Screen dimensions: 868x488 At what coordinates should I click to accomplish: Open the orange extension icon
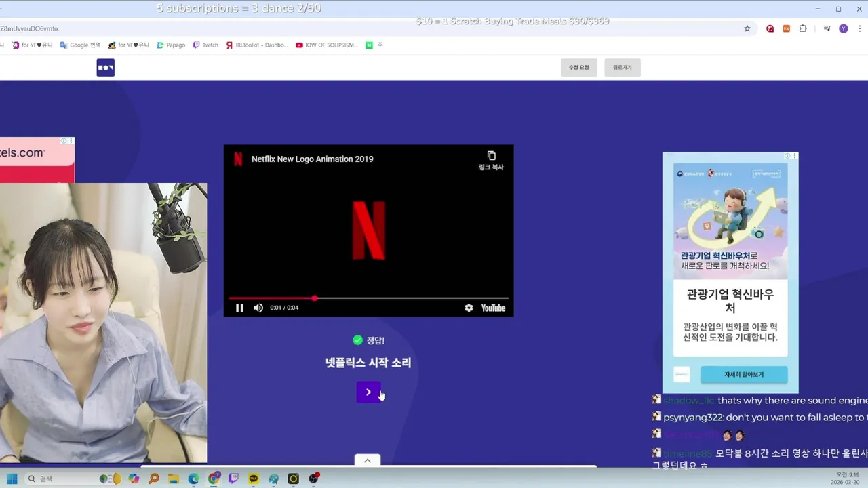pyautogui.click(x=786, y=28)
